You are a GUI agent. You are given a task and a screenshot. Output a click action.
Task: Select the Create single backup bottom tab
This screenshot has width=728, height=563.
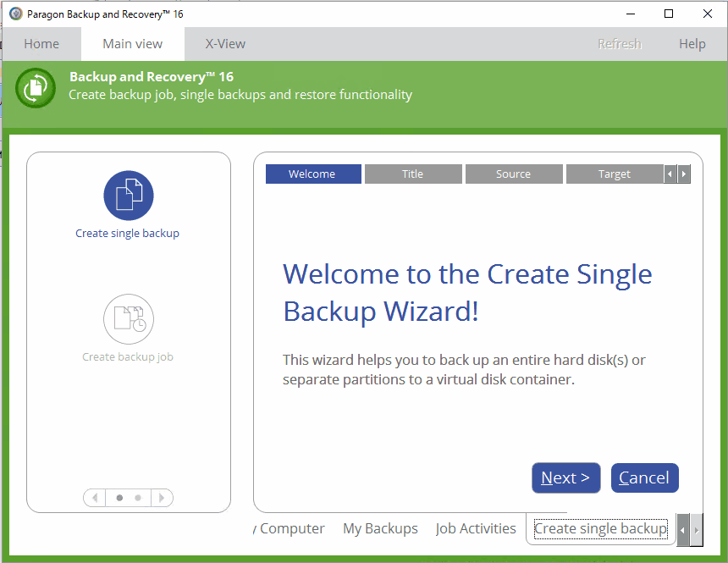pyautogui.click(x=600, y=528)
